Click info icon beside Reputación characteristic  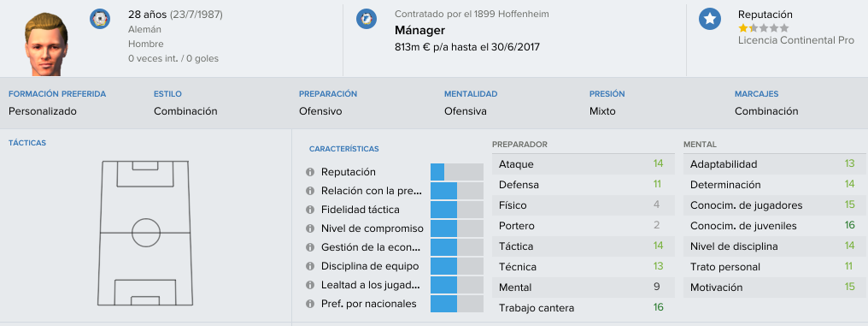click(x=310, y=173)
